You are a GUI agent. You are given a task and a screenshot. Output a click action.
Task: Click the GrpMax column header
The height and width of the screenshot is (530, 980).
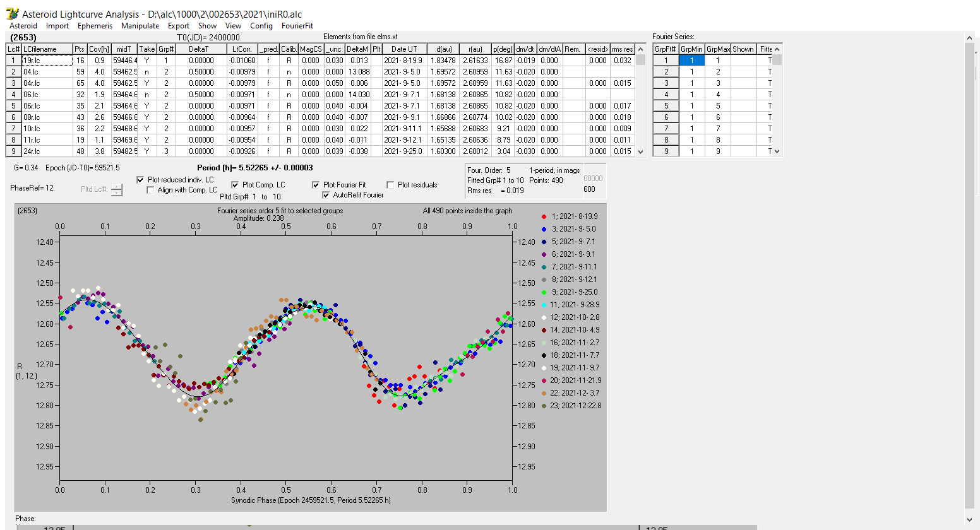pos(718,49)
